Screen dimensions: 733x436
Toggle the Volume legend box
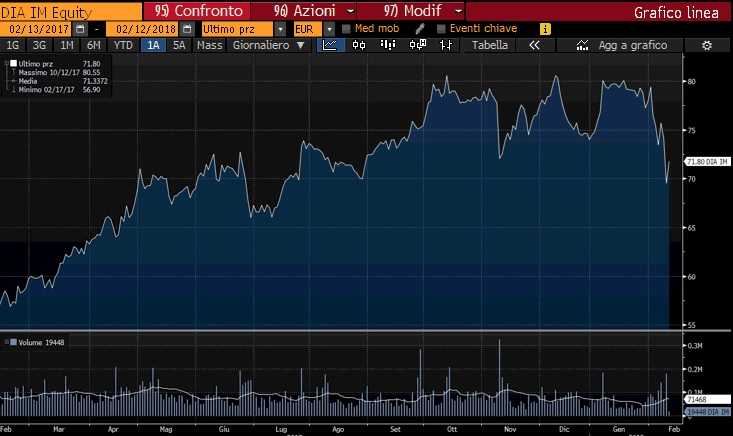tap(14, 343)
